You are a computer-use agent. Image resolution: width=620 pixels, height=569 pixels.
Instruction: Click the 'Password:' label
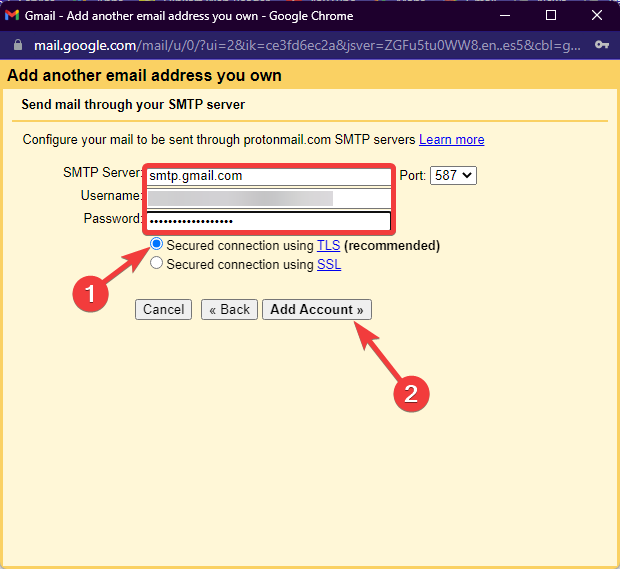113,218
